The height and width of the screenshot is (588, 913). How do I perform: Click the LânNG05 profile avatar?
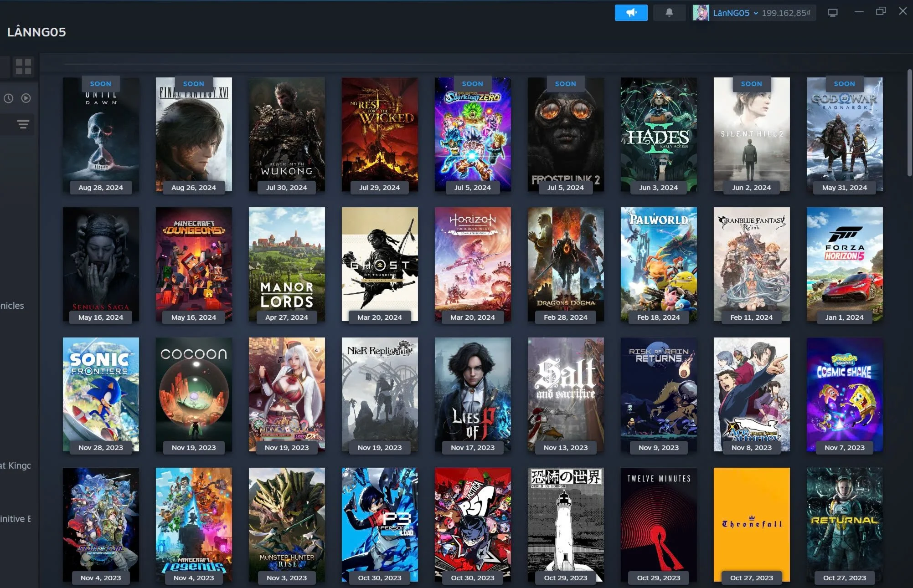[x=701, y=13]
